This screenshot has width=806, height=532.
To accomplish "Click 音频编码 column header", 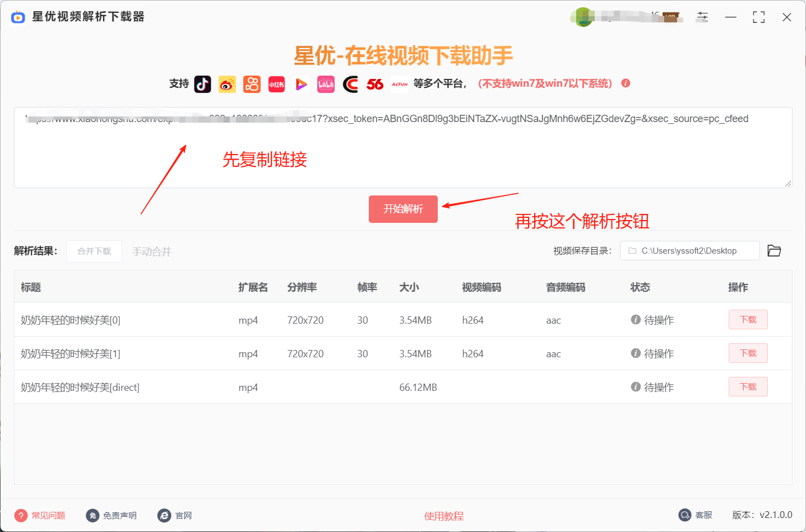I will pos(566,287).
